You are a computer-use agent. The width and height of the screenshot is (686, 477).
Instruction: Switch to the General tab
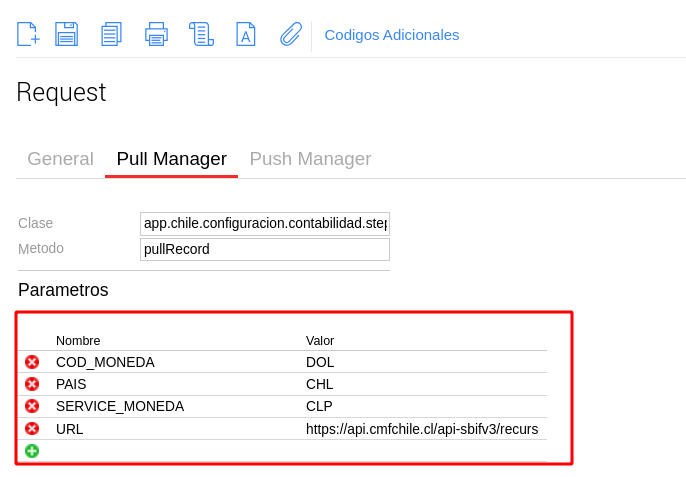[x=60, y=159]
